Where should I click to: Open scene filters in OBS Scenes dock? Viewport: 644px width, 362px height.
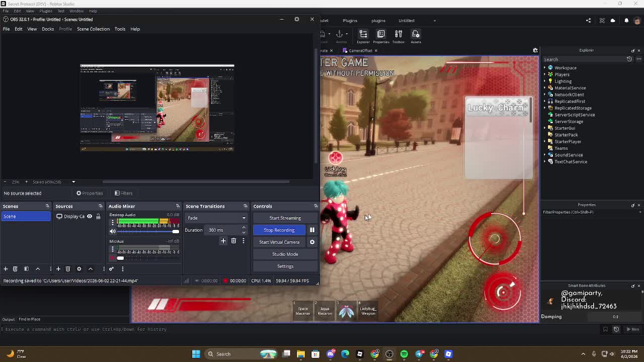coord(26,269)
